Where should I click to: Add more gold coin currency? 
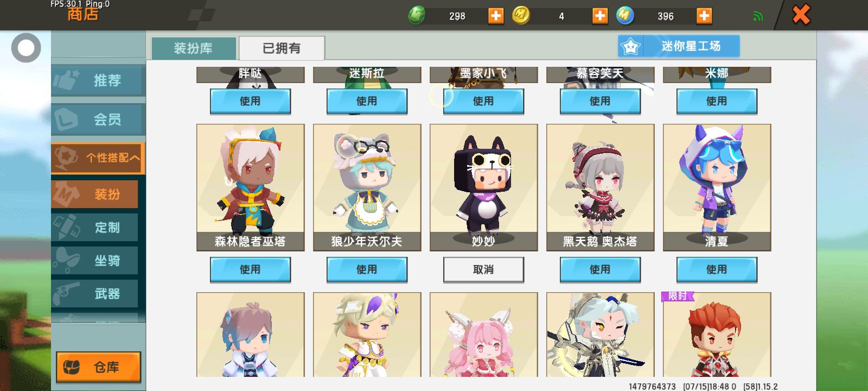[600, 16]
